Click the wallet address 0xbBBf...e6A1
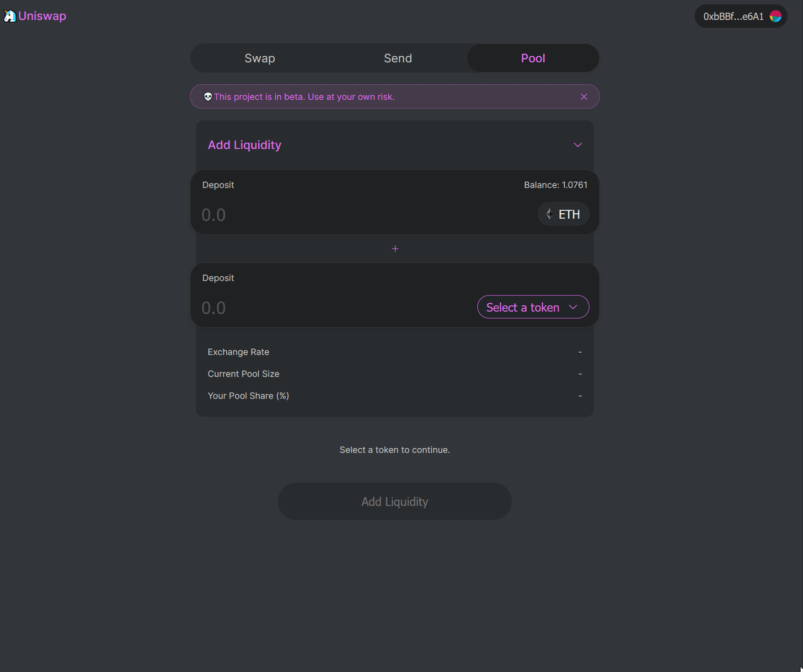This screenshot has width=803, height=672. pyautogui.click(x=734, y=16)
